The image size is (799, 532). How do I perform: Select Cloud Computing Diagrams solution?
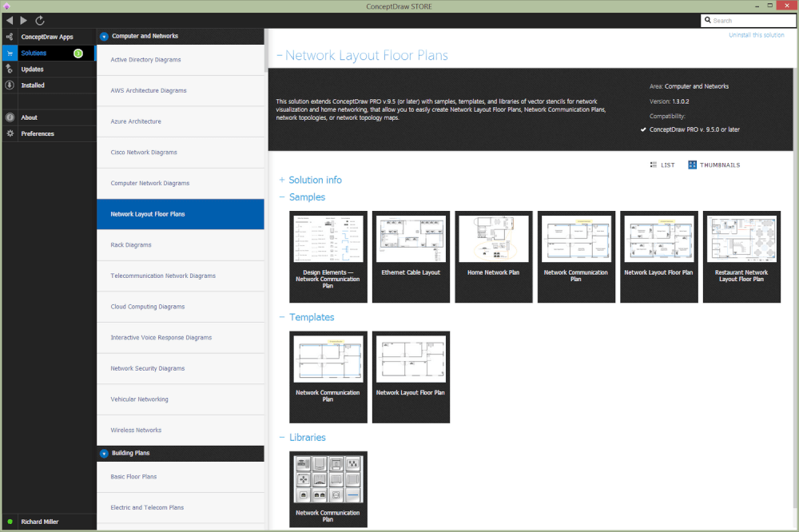point(181,307)
